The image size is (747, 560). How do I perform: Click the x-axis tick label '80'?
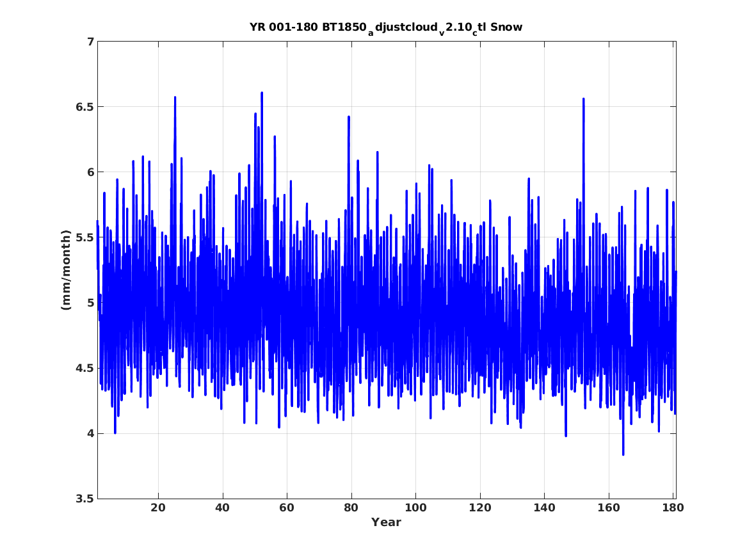351,508
